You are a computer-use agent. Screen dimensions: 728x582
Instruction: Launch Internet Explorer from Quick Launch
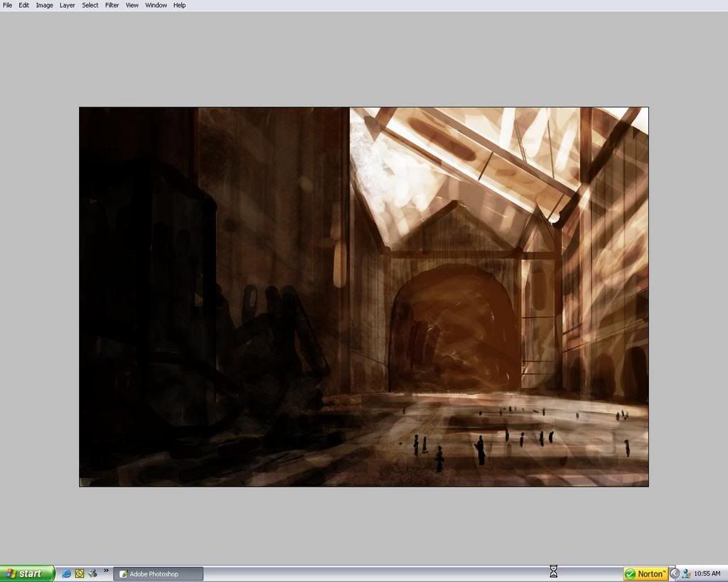coord(67,573)
